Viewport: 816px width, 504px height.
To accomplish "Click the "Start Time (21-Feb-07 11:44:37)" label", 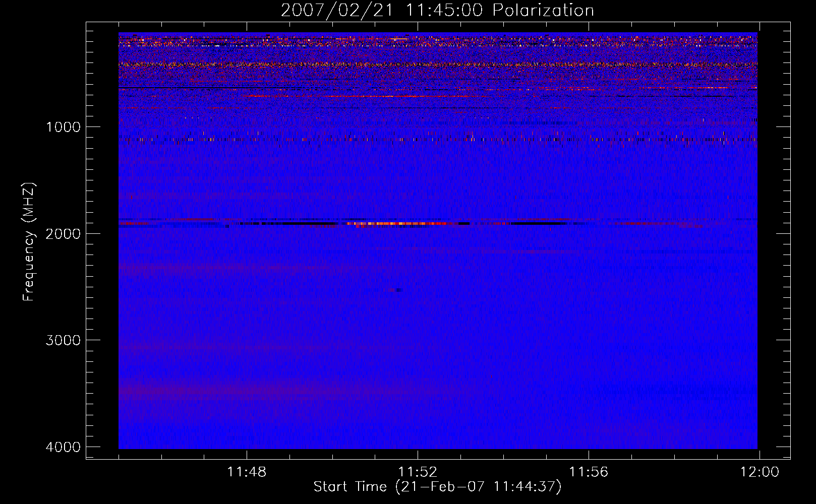I will point(437,487).
